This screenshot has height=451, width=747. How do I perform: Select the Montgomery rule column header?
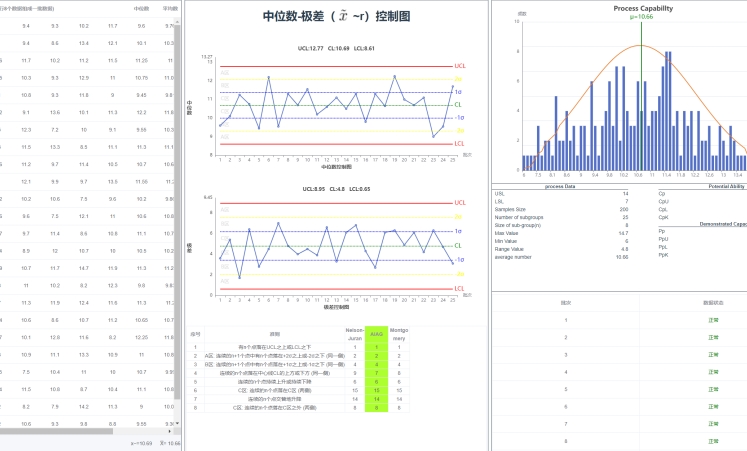(x=398, y=334)
